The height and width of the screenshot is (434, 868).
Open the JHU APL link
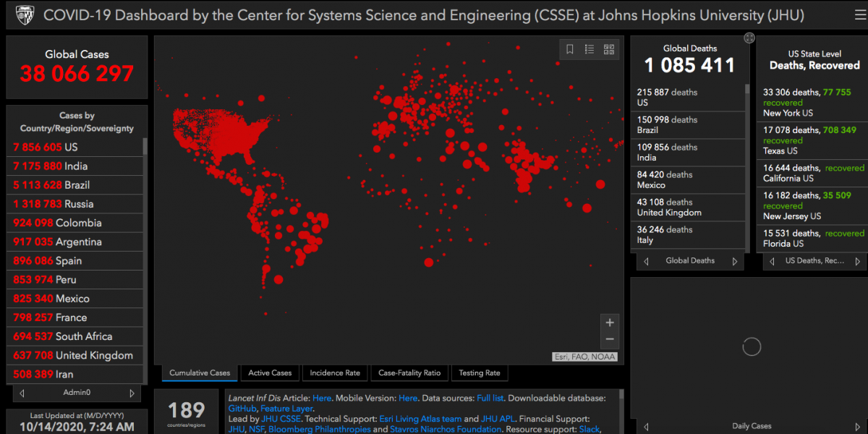tap(498, 419)
